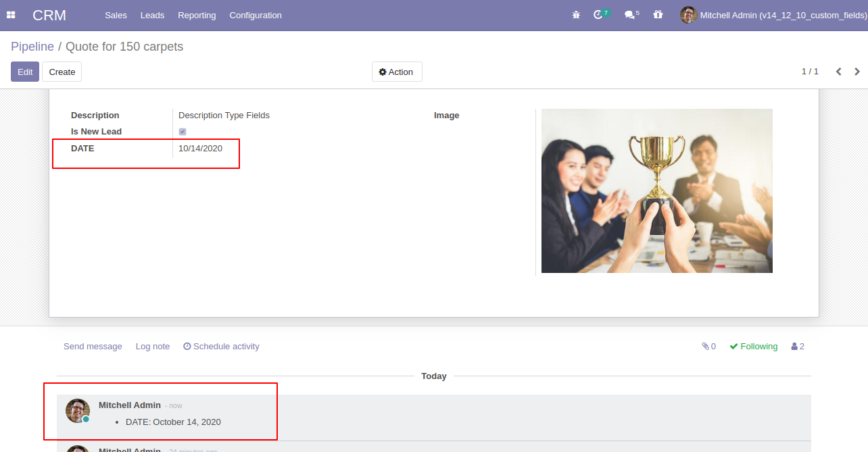Image resolution: width=868 pixels, height=452 pixels.
Task: Click the DATE: October 14, 2020 log entry
Action: click(173, 422)
